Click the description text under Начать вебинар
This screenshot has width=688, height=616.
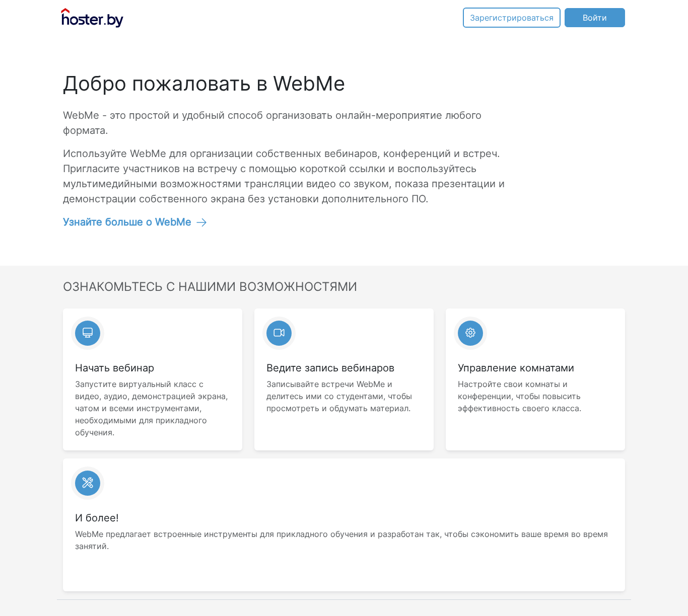[x=152, y=408]
